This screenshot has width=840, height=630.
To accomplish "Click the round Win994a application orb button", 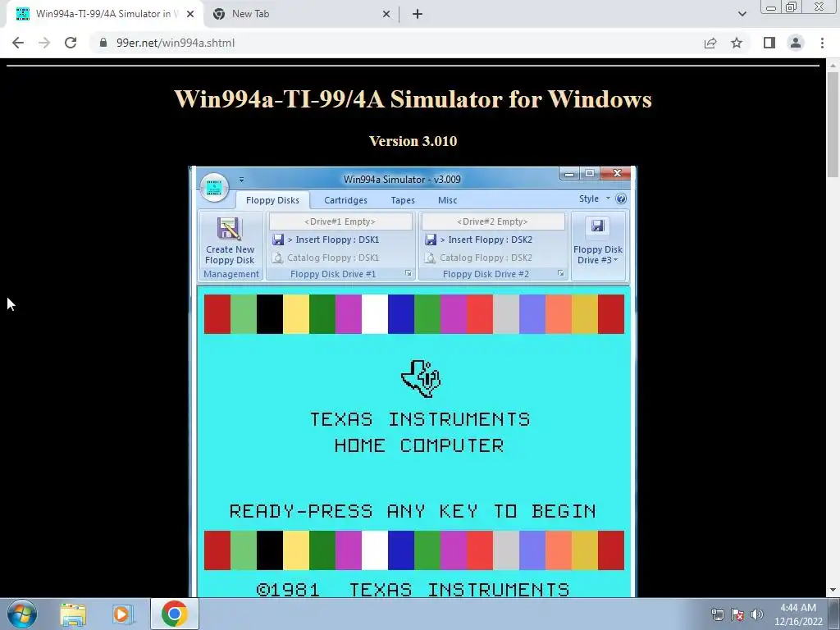I will pyautogui.click(x=214, y=188).
